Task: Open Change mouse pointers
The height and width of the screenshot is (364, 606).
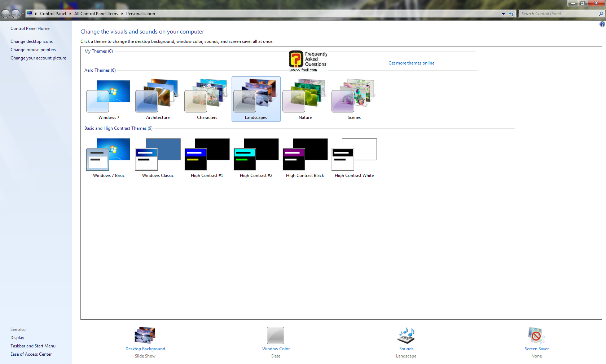Action: click(33, 50)
